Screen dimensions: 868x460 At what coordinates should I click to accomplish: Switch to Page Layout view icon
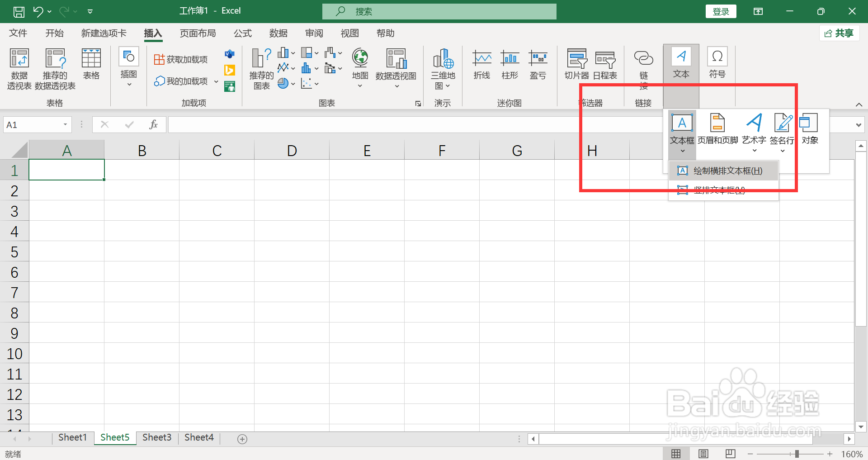click(x=703, y=454)
